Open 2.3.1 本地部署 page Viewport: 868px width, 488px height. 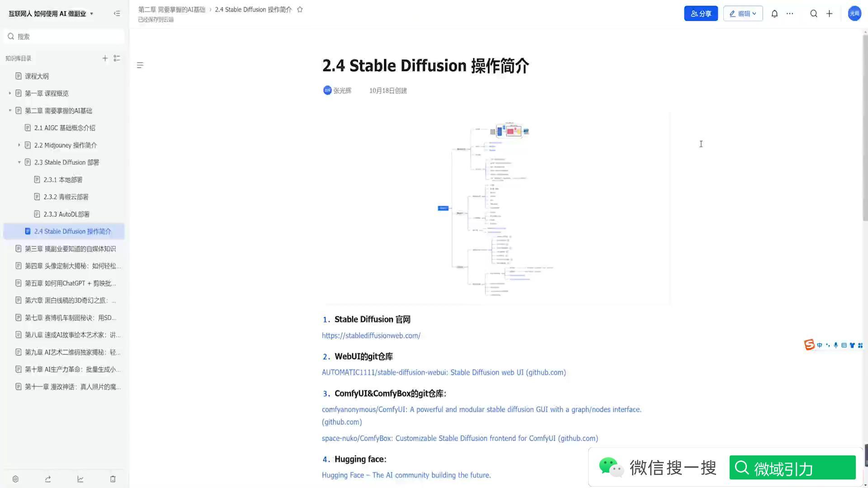point(64,179)
